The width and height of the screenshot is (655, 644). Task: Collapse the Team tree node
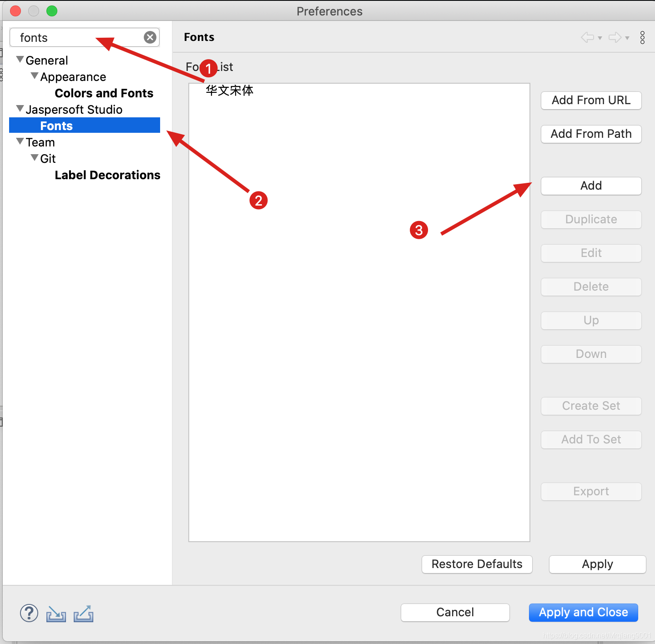coord(20,141)
